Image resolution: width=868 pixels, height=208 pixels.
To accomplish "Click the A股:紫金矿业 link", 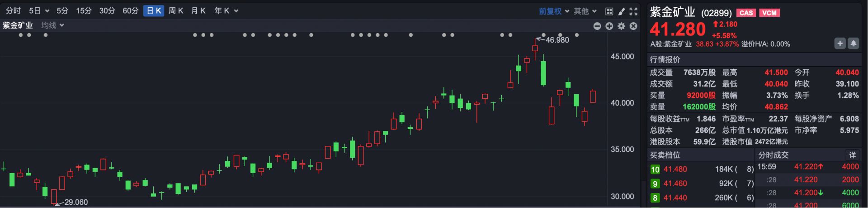I will pos(671,44).
